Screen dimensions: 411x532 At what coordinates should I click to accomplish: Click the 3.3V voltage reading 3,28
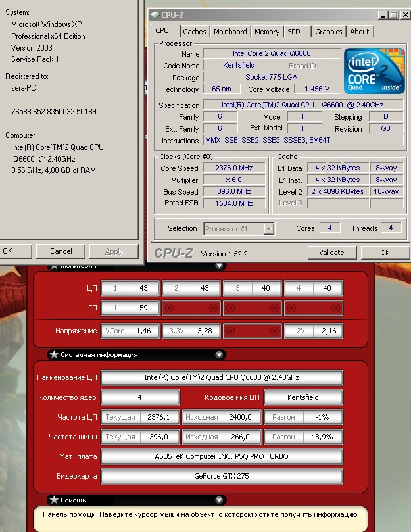191,331
